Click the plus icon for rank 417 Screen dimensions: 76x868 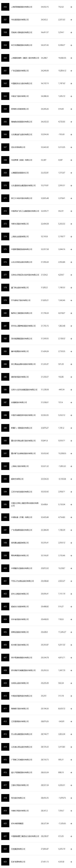click(x=71, y=785)
